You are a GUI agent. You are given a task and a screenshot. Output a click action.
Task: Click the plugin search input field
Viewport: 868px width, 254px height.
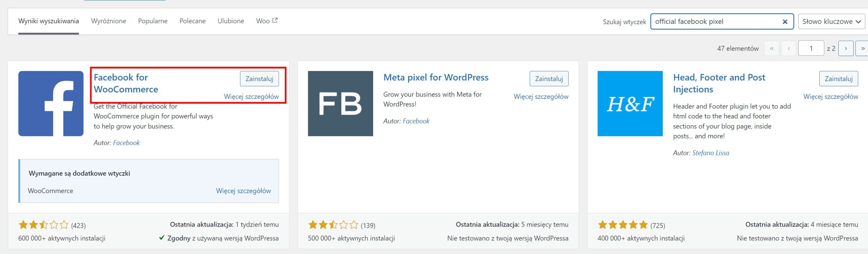[x=715, y=22]
